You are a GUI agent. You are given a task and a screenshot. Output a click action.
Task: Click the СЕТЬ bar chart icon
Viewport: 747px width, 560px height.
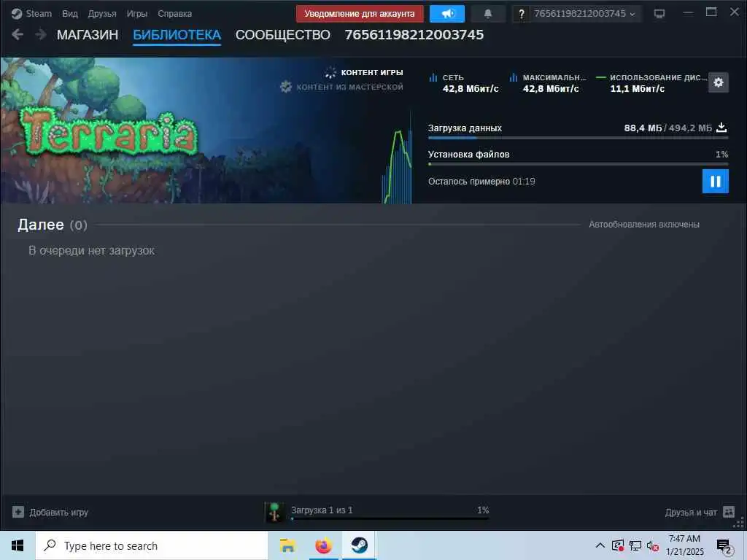433,77
